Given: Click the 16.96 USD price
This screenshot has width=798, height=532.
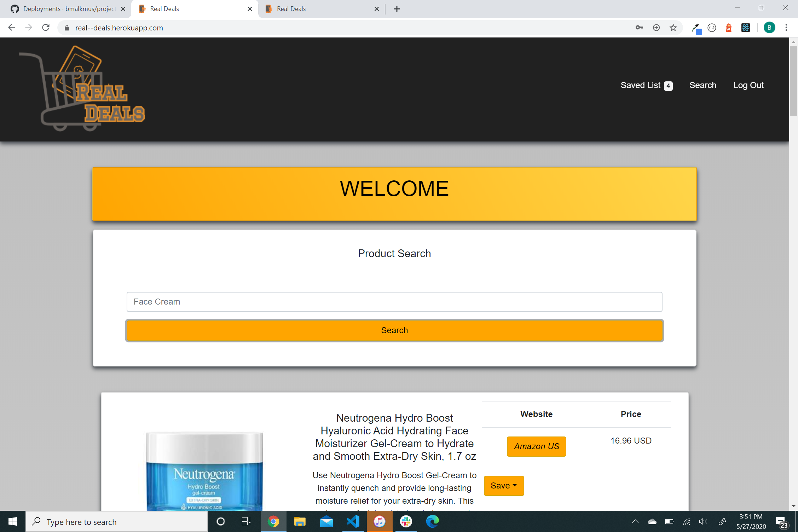Looking at the screenshot, I should point(631,441).
